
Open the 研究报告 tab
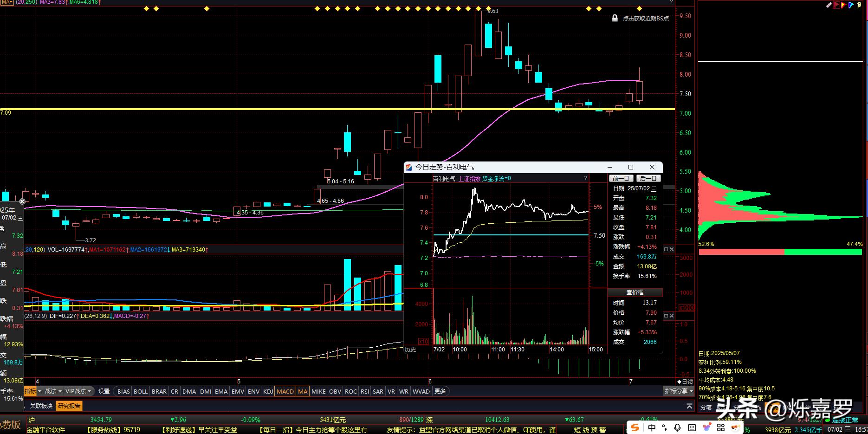69,406
